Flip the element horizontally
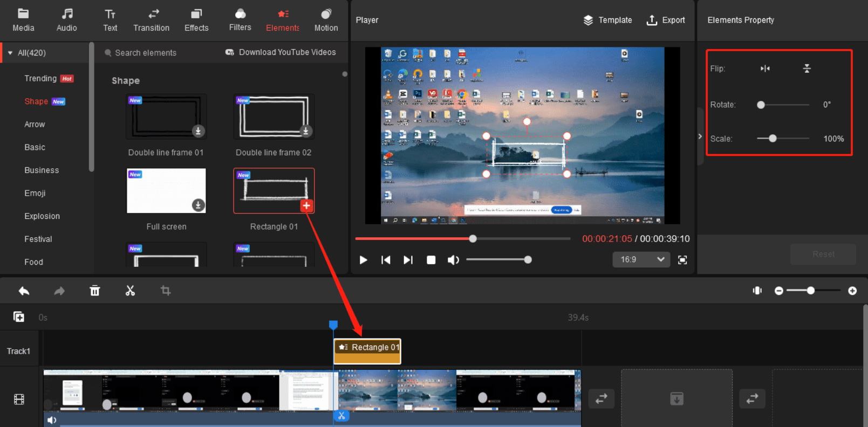Screen dimensions: 868x427 (765, 68)
